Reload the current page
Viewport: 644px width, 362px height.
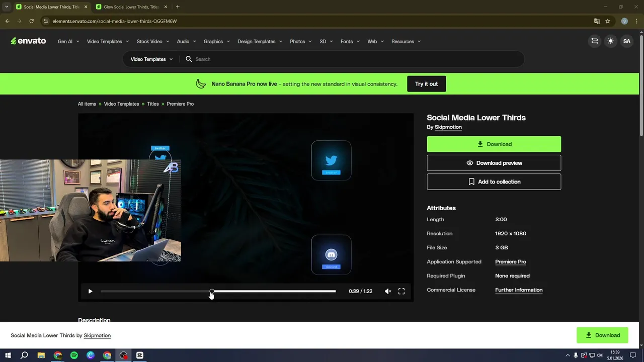[x=31, y=21]
